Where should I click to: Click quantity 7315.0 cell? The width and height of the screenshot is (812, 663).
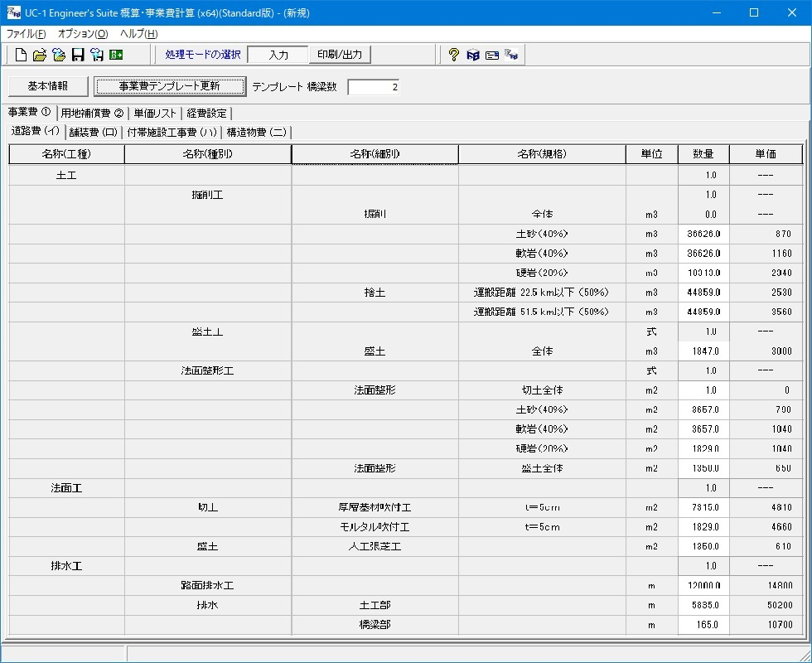click(703, 507)
